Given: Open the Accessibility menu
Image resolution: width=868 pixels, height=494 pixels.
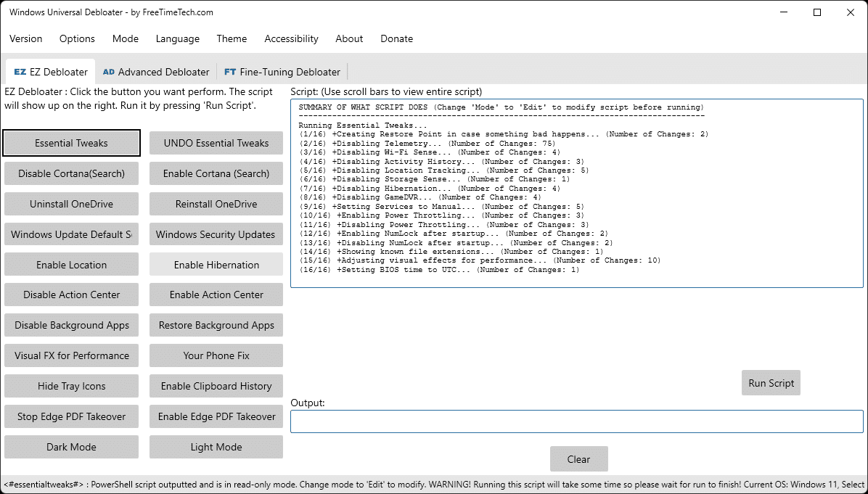Looking at the screenshot, I should pos(291,38).
